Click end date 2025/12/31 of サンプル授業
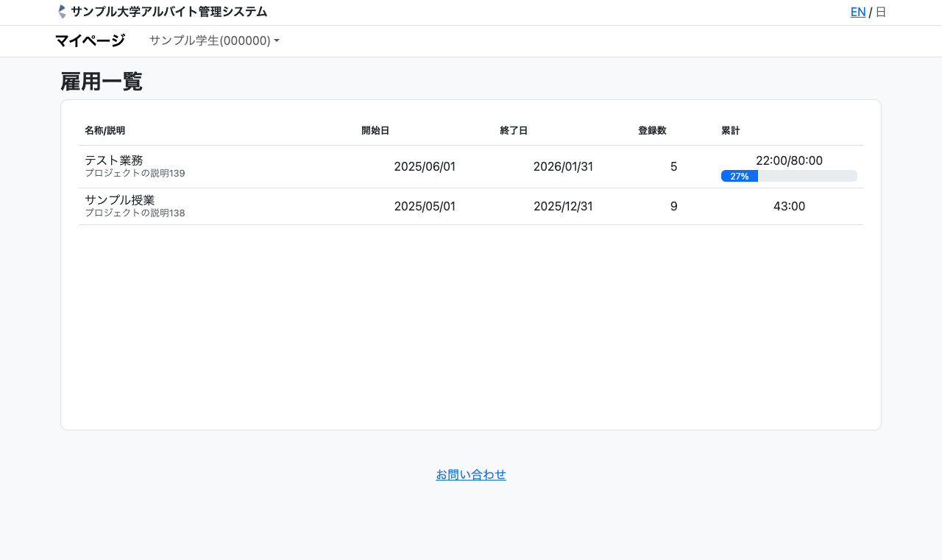The image size is (942, 560). coord(563,206)
